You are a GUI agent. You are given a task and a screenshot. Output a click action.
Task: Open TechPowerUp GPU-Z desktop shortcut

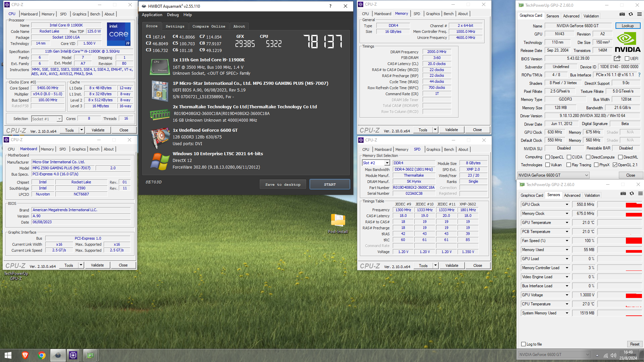(16, 276)
